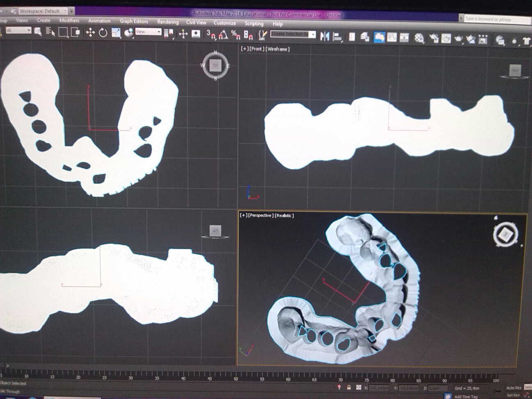Screen dimensions: 532x399
Task: Activate the Rotate tool
Action: click(103, 32)
